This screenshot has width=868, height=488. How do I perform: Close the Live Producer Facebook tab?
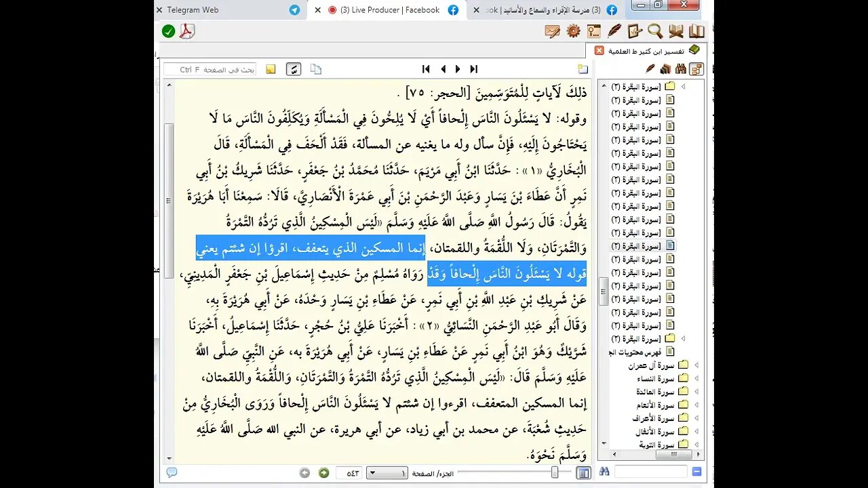click(x=317, y=9)
